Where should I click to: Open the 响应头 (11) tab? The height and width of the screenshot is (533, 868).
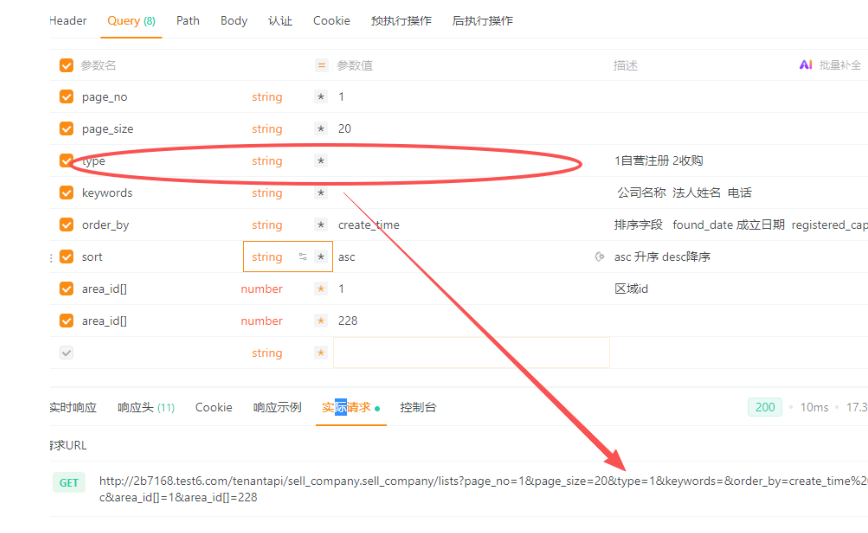(x=146, y=407)
